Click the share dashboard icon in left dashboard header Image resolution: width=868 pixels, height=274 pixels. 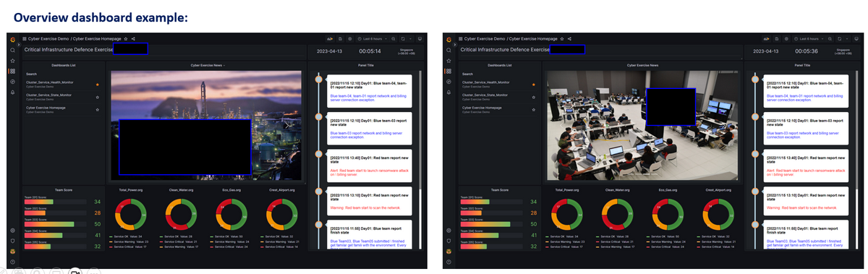click(x=133, y=38)
